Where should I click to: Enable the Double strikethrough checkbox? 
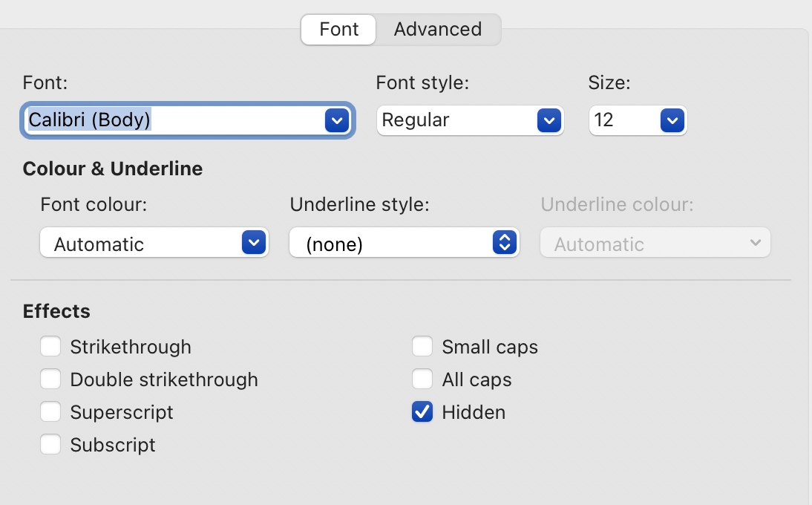point(50,379)
